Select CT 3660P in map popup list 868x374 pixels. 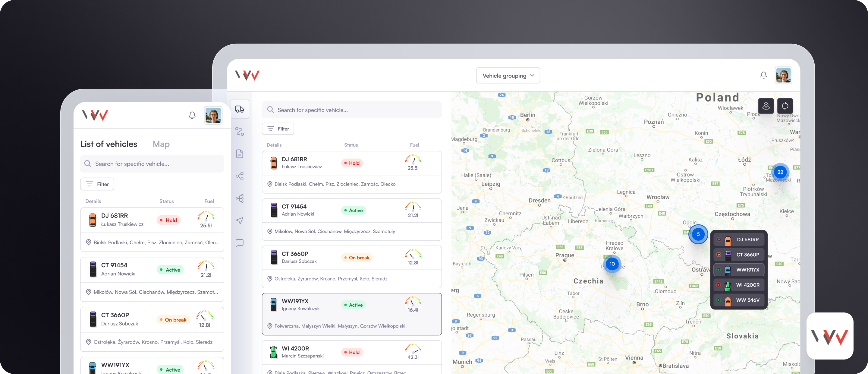click(x=739, y=255)
